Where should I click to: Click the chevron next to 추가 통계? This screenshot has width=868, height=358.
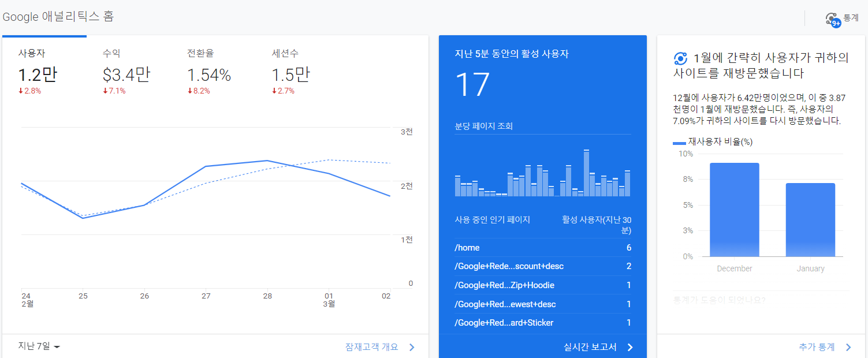pos(848,347)
